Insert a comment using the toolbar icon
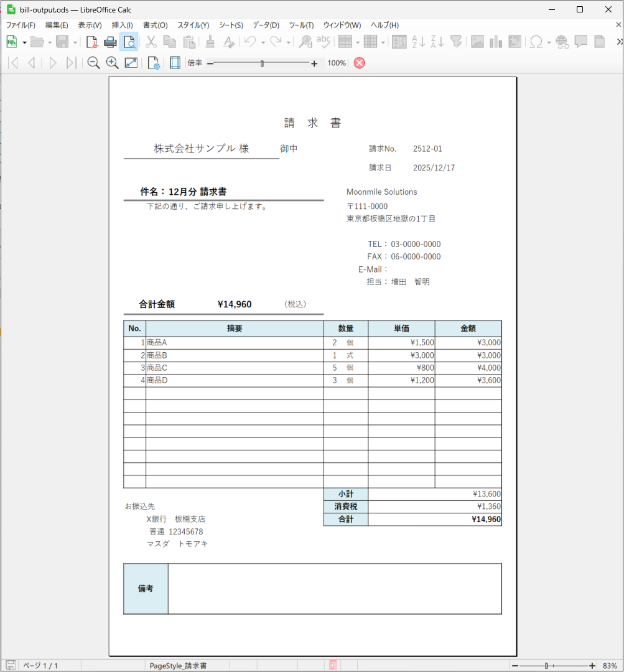The height and width of the screenshot is (672, 624). (x=581, y=42)
